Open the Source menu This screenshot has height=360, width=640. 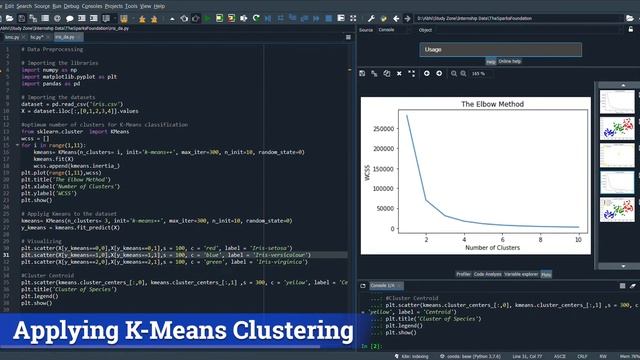pos(42,6)
